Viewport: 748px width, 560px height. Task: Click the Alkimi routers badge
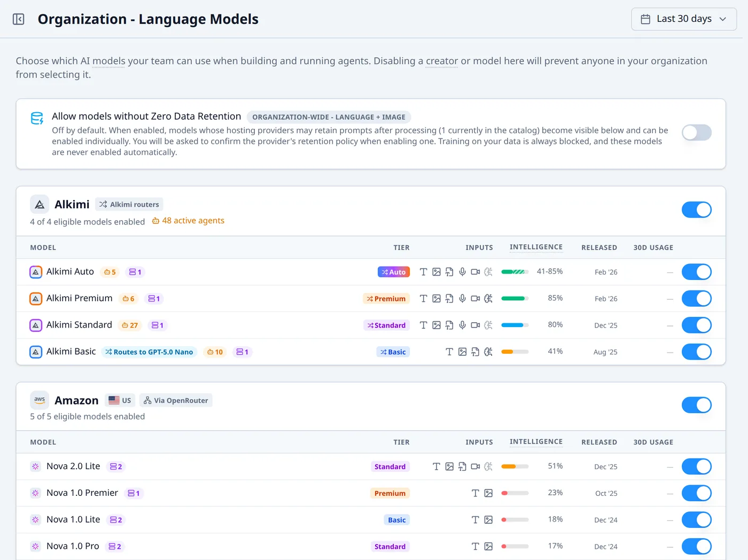[129, 205]
